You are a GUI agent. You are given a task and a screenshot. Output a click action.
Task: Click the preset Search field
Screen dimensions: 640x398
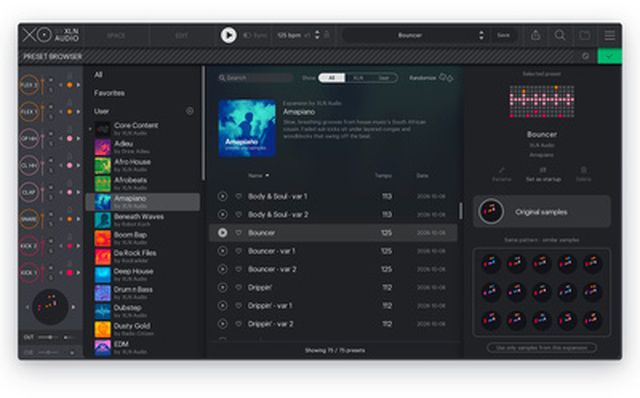point(255,78)
